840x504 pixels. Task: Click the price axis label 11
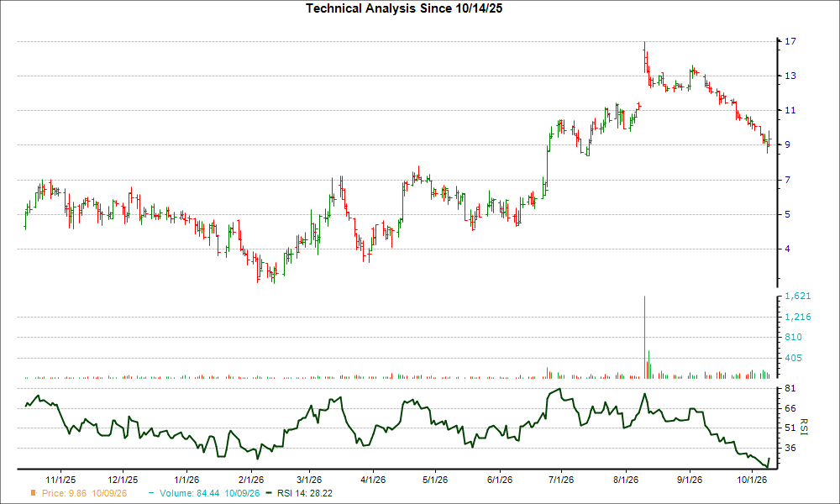790,110
